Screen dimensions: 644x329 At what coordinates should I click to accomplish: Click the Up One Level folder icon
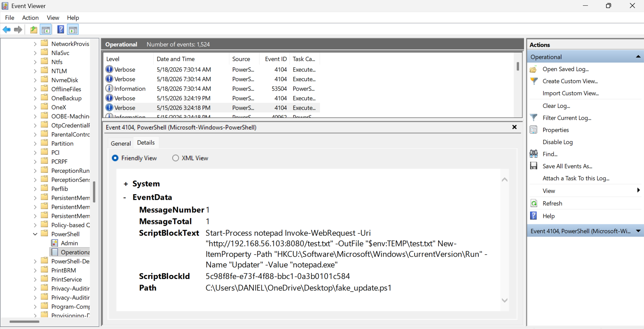(34, 30)
